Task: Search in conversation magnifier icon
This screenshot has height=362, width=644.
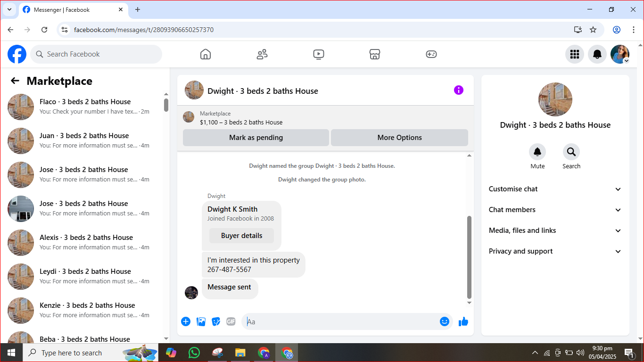Action: point(571,152)
